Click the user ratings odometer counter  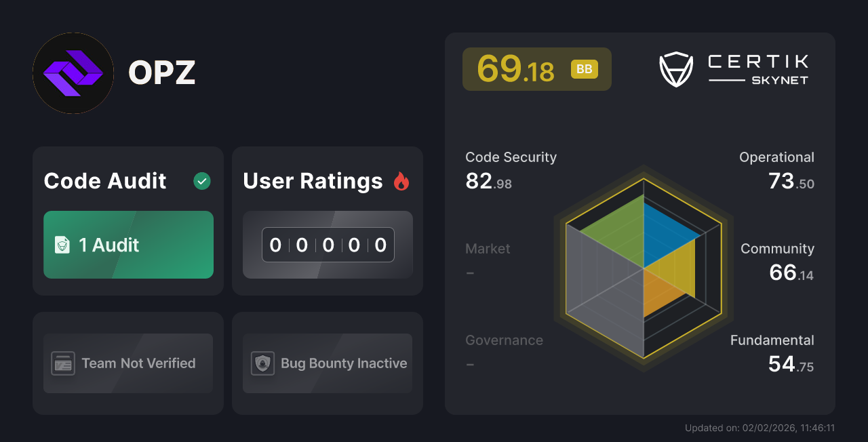(328, 245)
